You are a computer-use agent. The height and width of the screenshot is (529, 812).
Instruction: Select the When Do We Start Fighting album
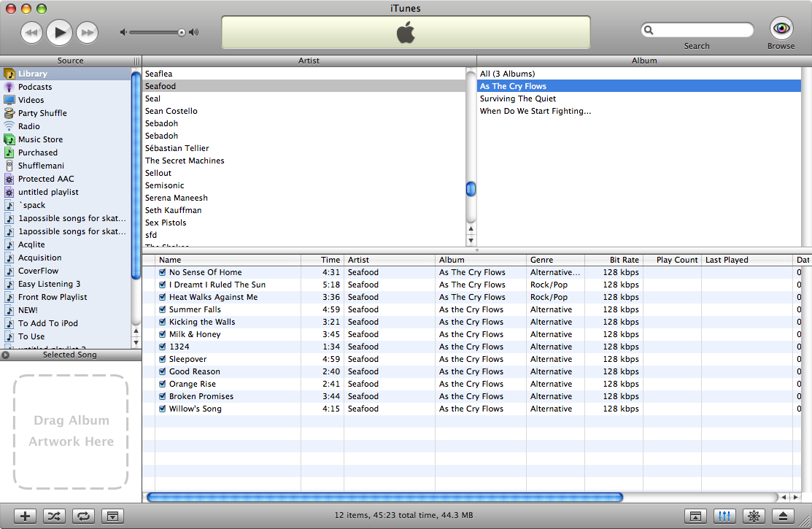coord(639,111)
